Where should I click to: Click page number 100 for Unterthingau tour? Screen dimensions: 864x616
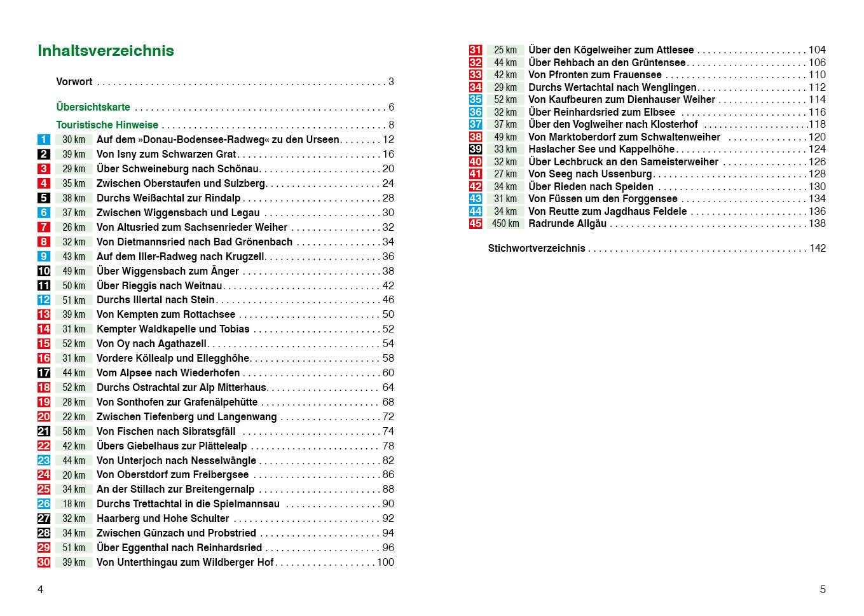point(385,563)
